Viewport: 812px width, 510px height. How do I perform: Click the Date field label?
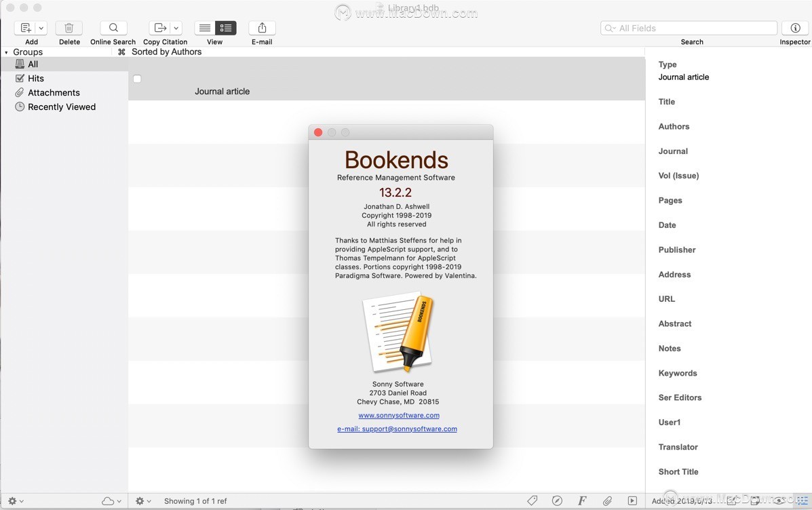(x=667, y=225)
